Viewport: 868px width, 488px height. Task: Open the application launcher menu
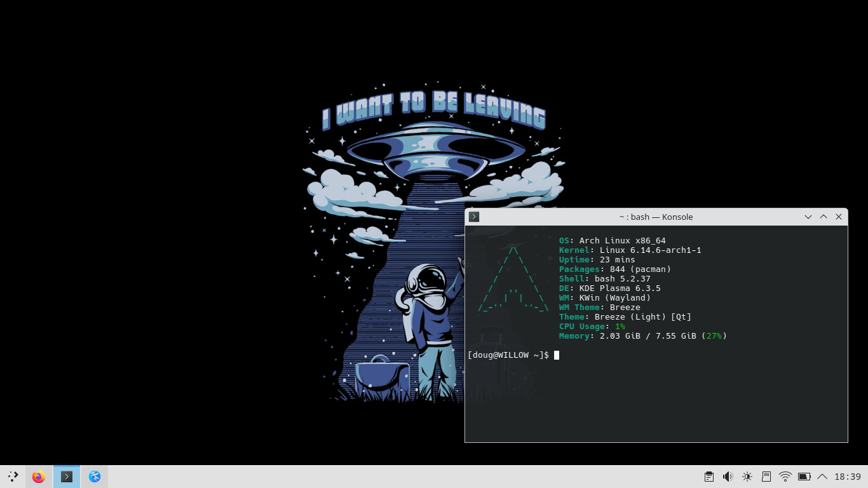[x=13, y=476]
